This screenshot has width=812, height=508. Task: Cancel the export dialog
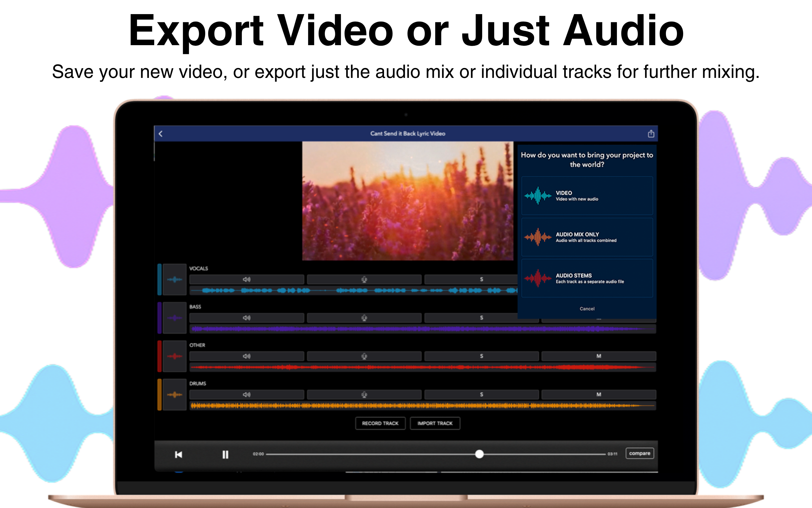click(587, 309)
